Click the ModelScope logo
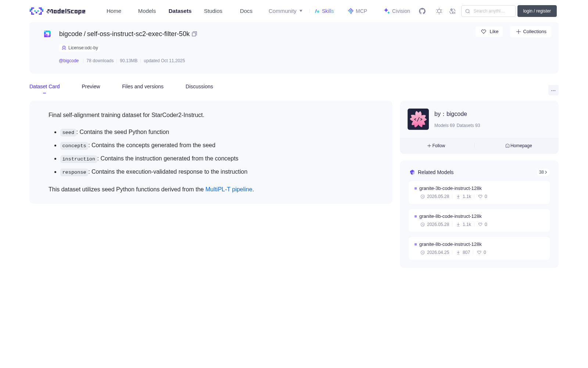Viewport: 588px width, 368px height. (x=58, y=11)
